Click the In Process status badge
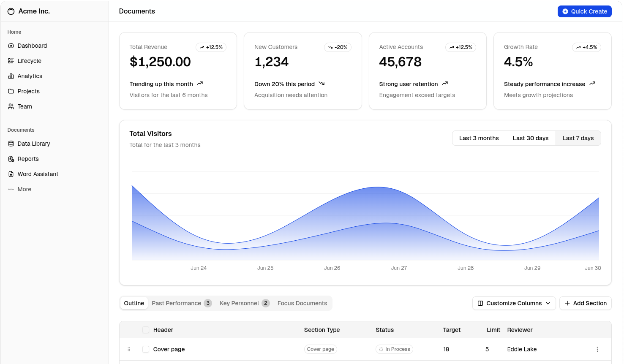The height and width of the screenshot is (364, 624). pyautogui.click(x=394, y=349)
